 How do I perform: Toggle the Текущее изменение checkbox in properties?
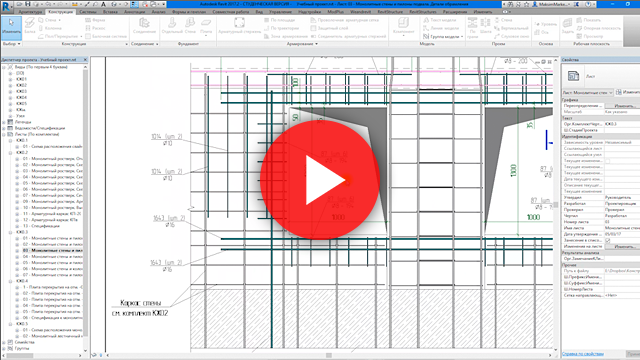point(608,161)
